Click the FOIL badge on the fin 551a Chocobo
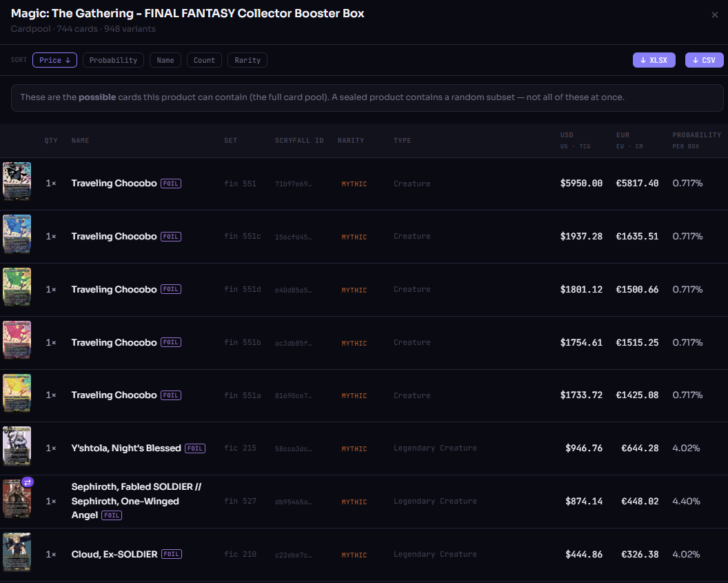This screenshot has width=728, height=583. [x=171, y=395]
